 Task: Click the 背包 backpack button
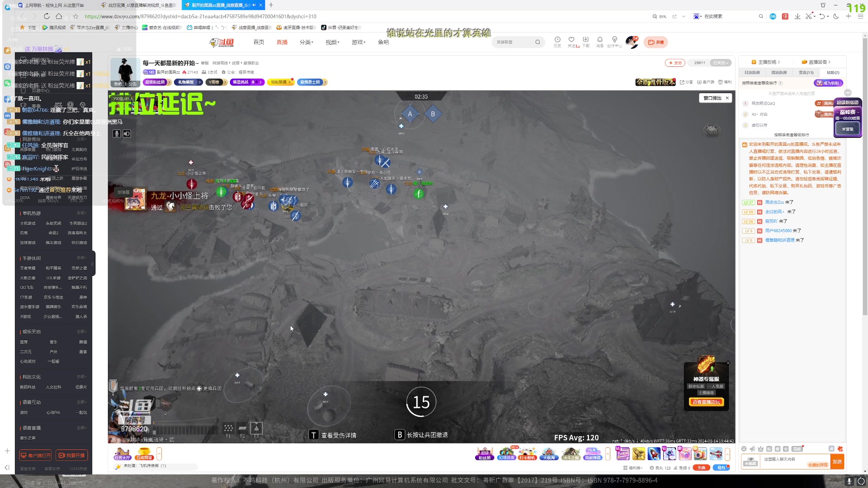(x=722, y=468)
